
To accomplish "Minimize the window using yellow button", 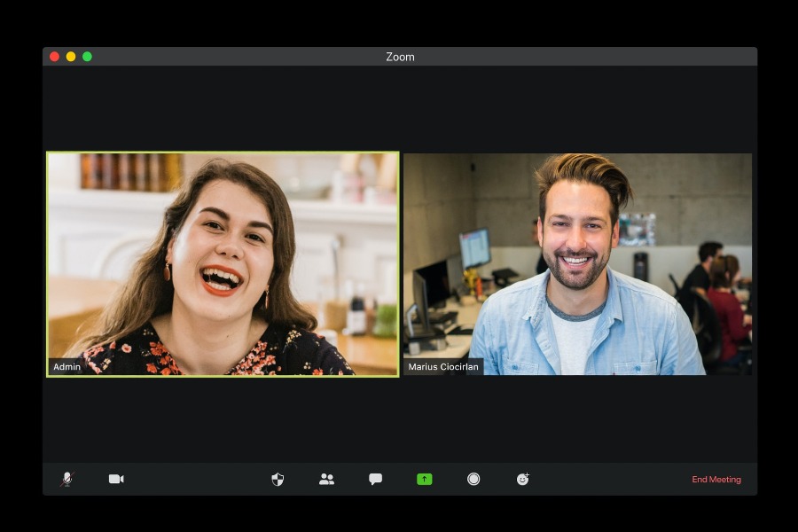I will pos(71,57).
